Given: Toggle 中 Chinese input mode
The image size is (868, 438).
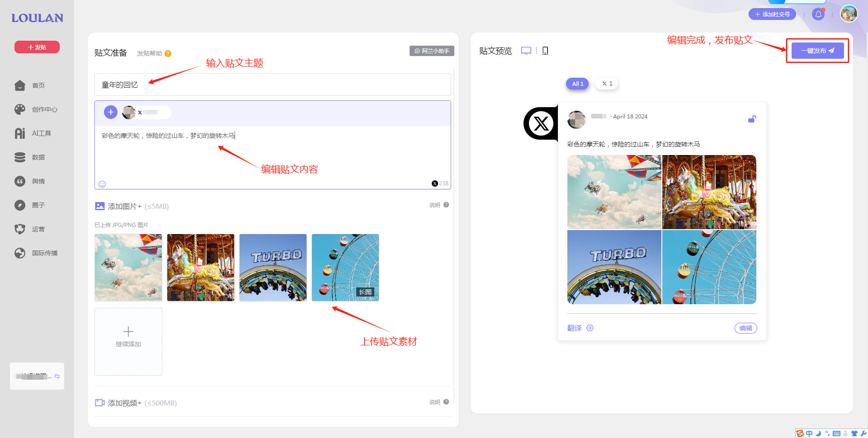Looking at the screenshot, I should (x=809, y=433).
